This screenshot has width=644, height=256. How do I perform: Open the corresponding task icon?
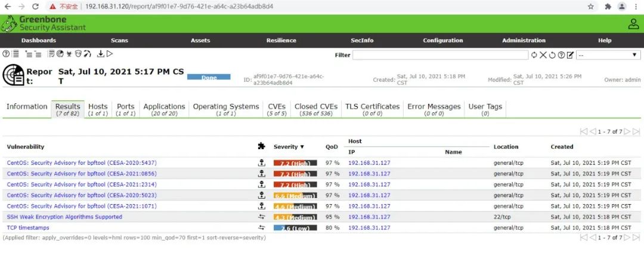pyautogui.click(x=51, y=54)
